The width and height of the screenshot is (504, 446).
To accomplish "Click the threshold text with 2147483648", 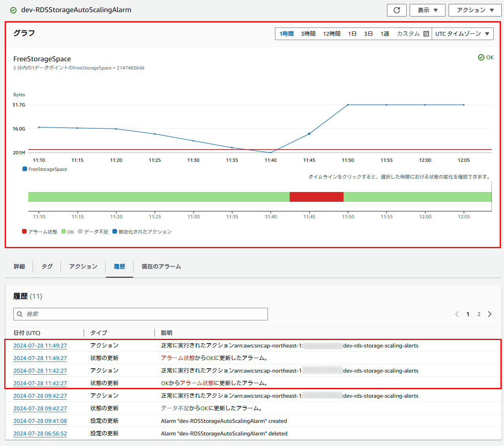I will tap(79, 68).
